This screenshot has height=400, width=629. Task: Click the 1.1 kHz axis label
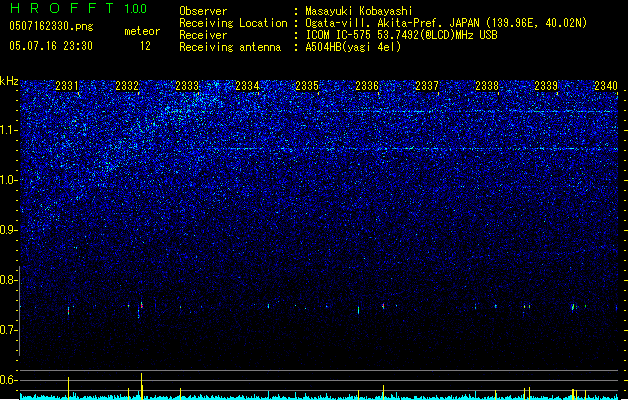8,130
